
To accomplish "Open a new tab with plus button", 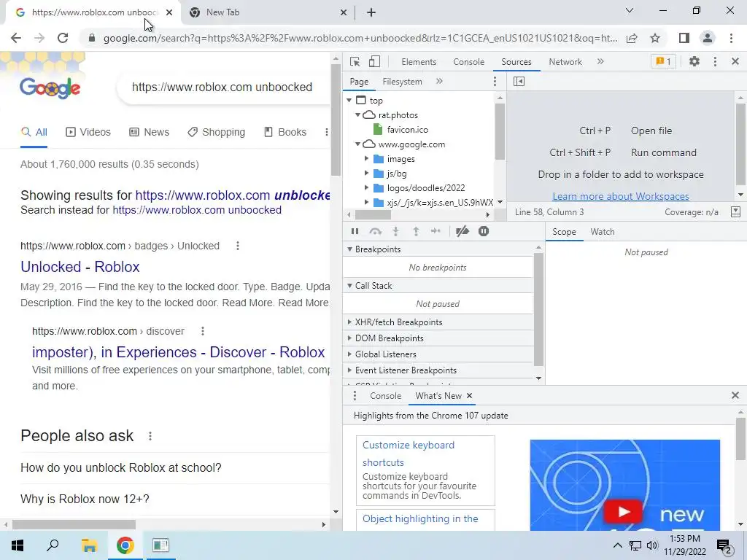I will click(x=371, y=12).
